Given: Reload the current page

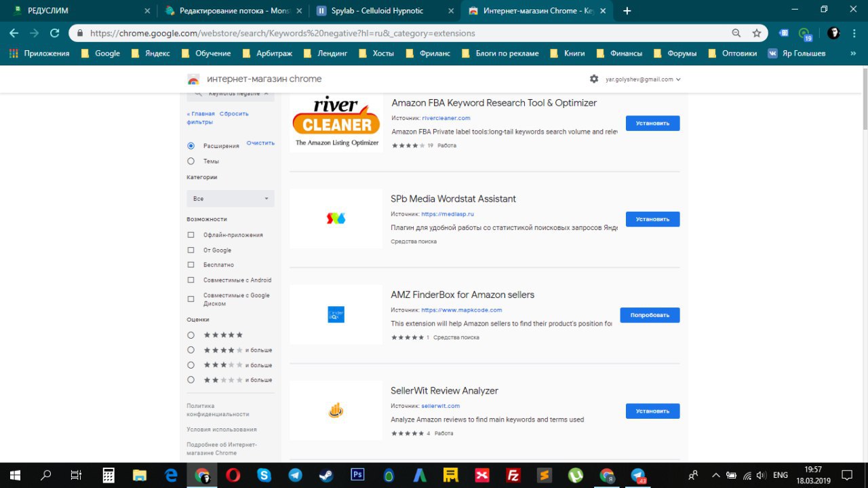Looking at the screenshot, I should click(54, 33).
